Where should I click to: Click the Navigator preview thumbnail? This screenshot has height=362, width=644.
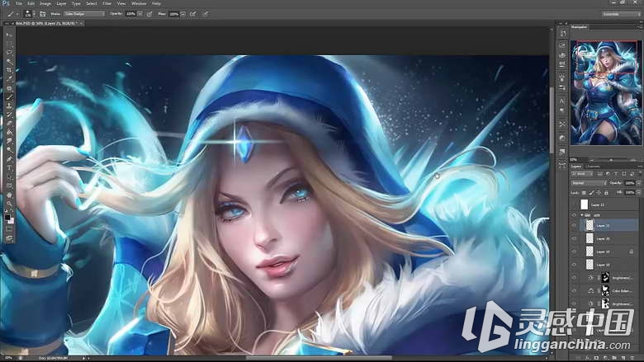tap(606, 92)
